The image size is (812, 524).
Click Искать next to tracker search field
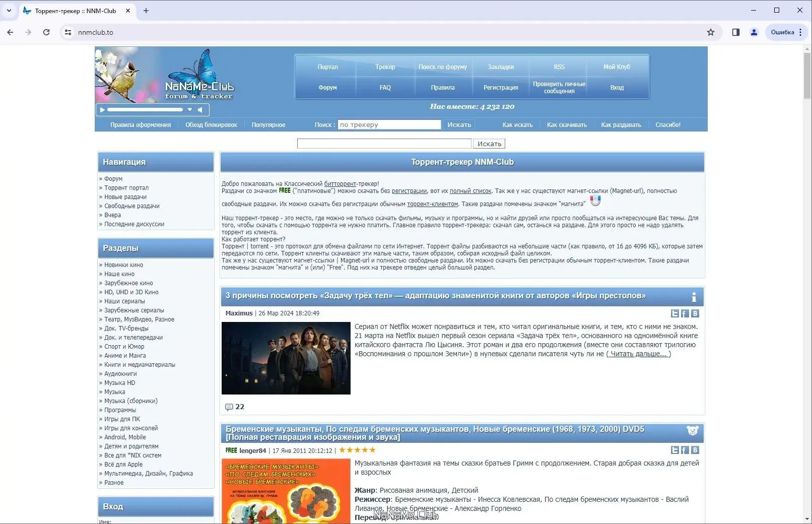(x=459, y=124)
